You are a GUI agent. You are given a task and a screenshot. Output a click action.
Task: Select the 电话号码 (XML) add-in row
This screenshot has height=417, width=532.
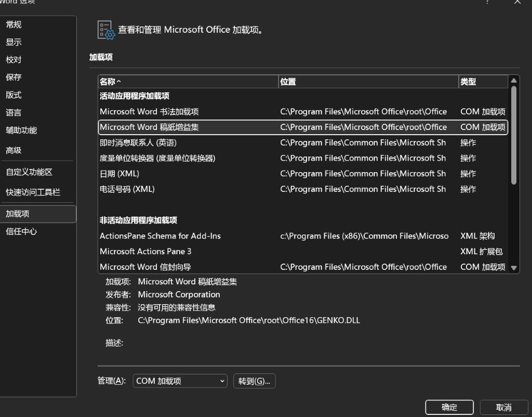tap(303, 189)
